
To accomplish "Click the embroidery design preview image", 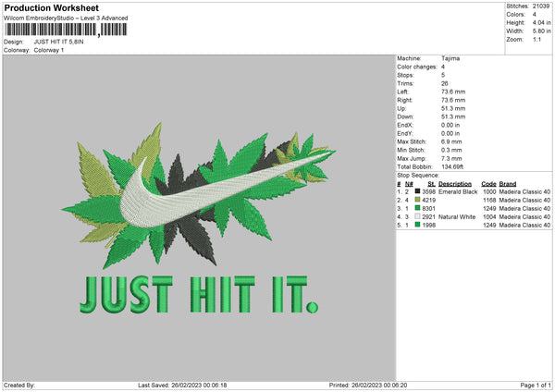I will 199,218.
